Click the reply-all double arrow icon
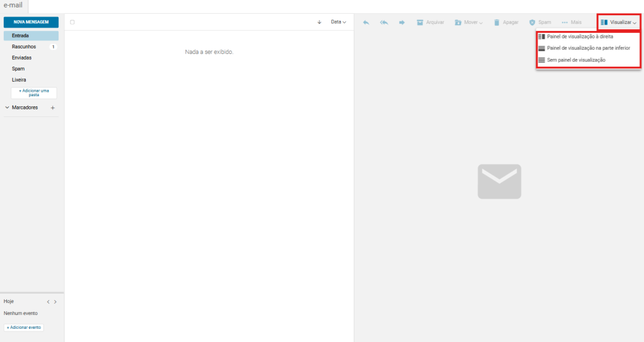 coord(384,22)
